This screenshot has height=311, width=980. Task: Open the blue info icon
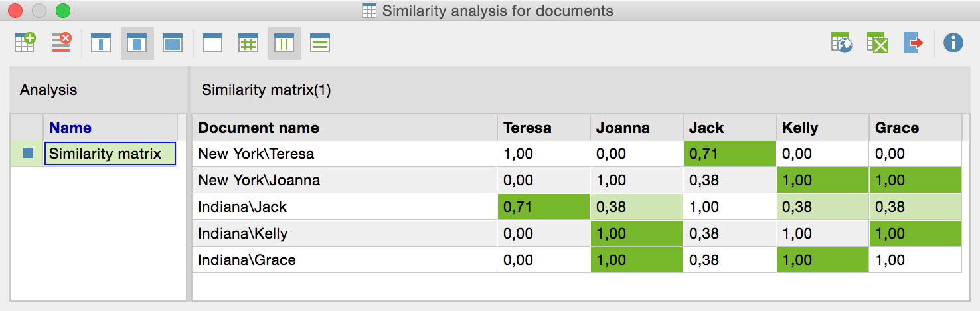pyautogui.click(x=953, y=43)
